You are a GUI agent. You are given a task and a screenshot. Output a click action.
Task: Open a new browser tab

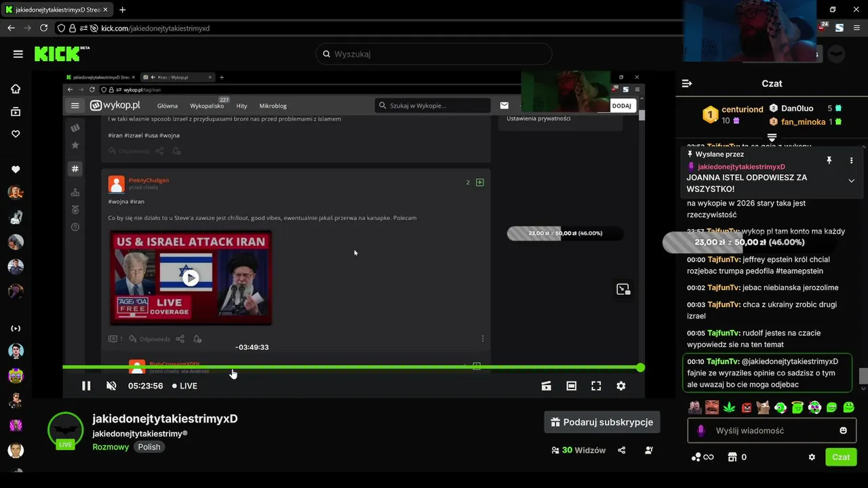(x=122, y=9)
